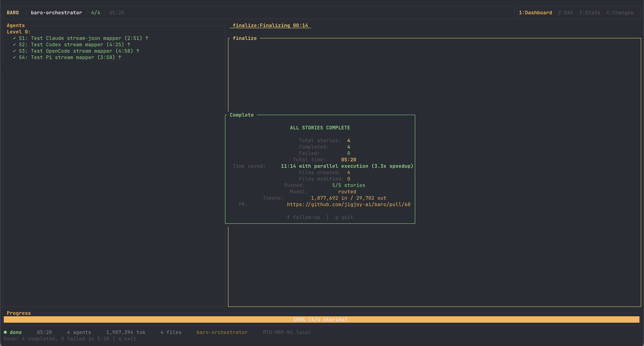Click the Files created value 4
The height and width of the screenshot is (346, 644).
pos(349,172)
